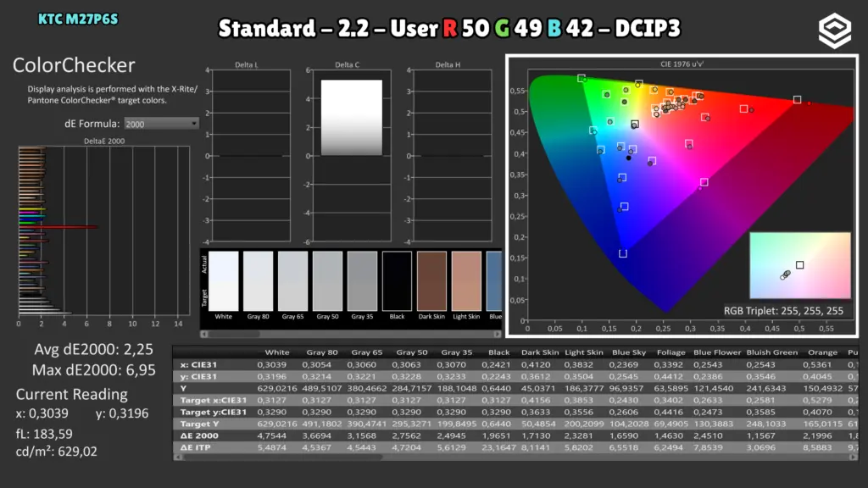Choose the Gray 35 swatch
The width and height of the screenshot is (868, 488).
coord(362,281)
